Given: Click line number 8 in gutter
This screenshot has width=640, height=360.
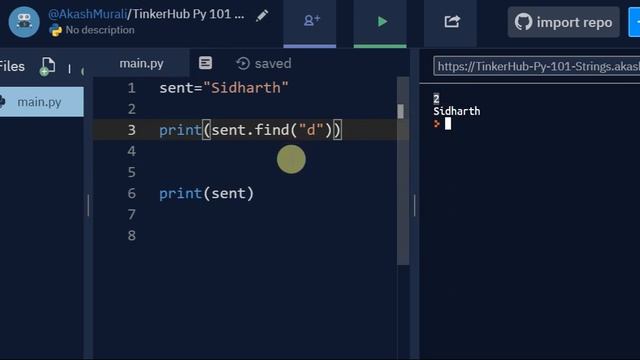Looking at the screenshot, I should coord(131,235).
